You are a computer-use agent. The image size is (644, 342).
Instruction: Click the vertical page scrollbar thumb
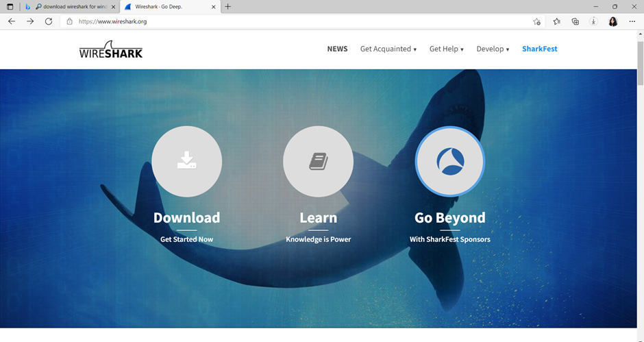[x=641, y=63]
